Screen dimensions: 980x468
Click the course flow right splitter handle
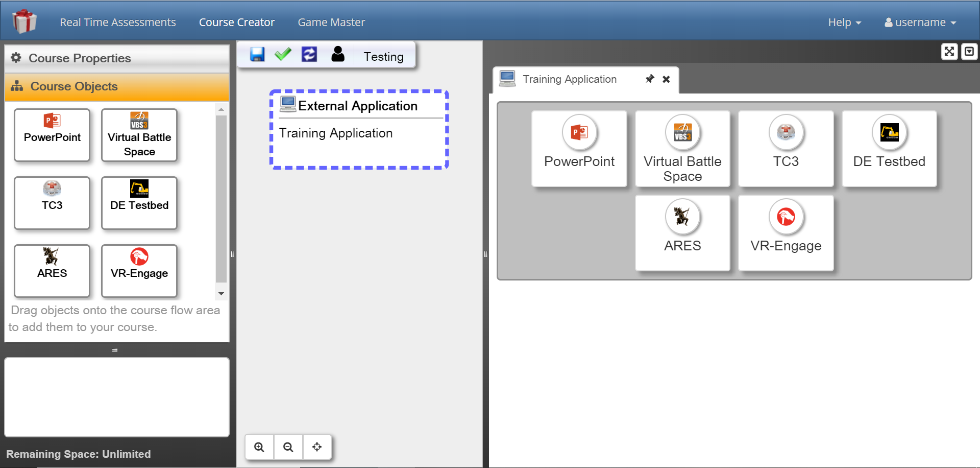point(485,254)
